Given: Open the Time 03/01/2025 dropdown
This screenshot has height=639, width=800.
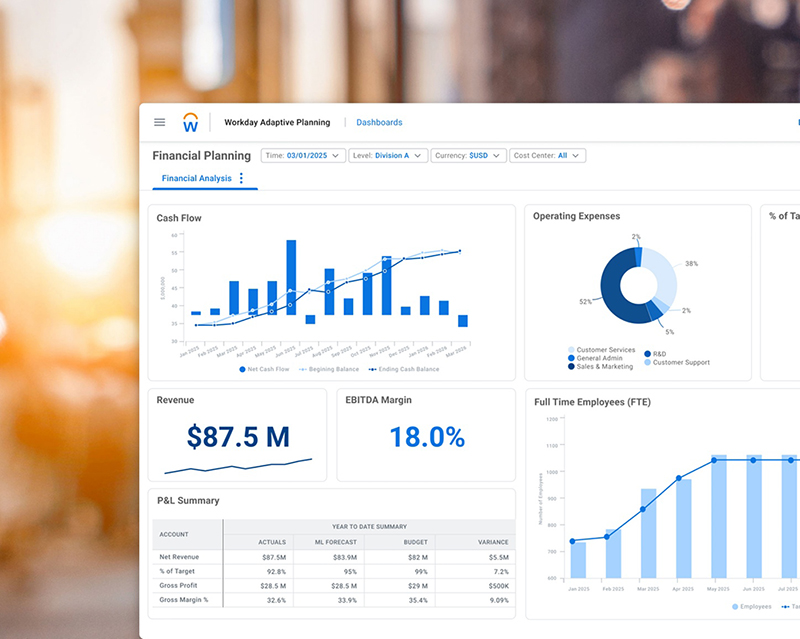Looking at the screenshot, I should (303, 156).
